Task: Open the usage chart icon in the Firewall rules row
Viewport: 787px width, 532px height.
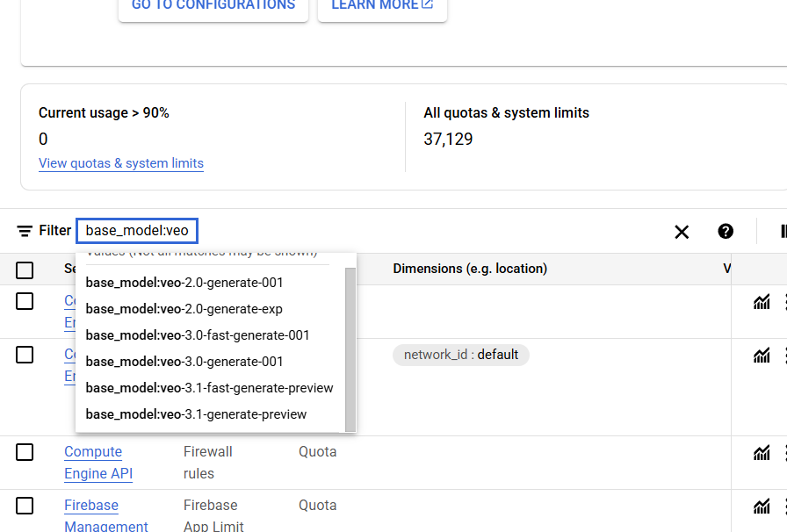Action: 762,453
